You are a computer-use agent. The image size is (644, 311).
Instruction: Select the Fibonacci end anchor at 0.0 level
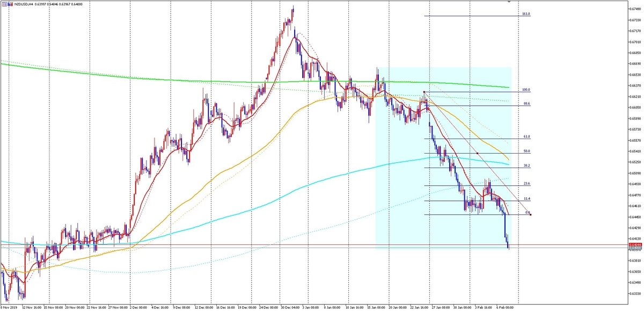531,215
